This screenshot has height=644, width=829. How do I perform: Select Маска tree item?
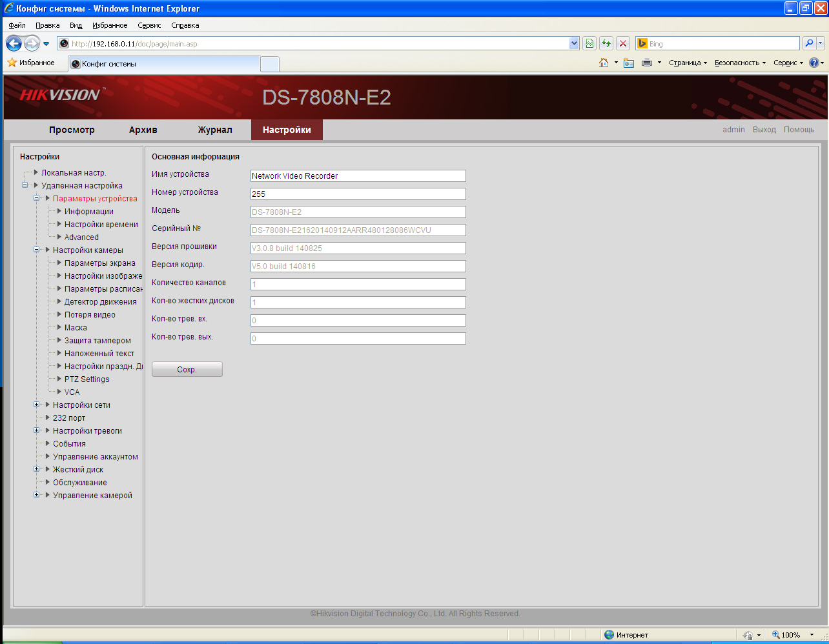click(76, 327)
